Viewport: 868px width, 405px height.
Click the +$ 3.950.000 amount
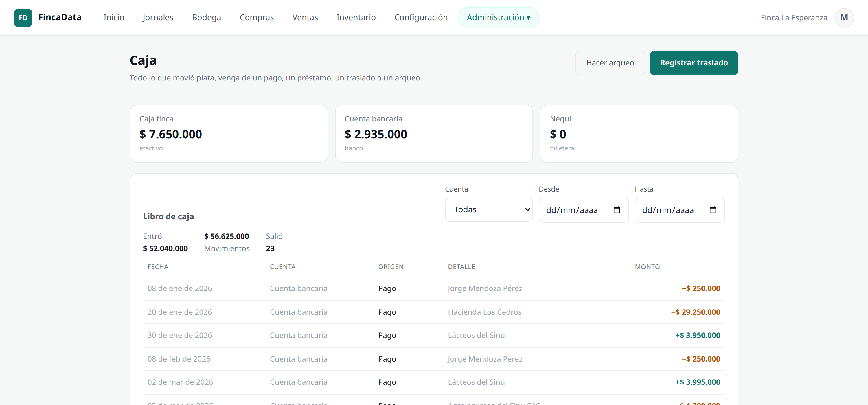pyautogui.click(x=698, y=335)
